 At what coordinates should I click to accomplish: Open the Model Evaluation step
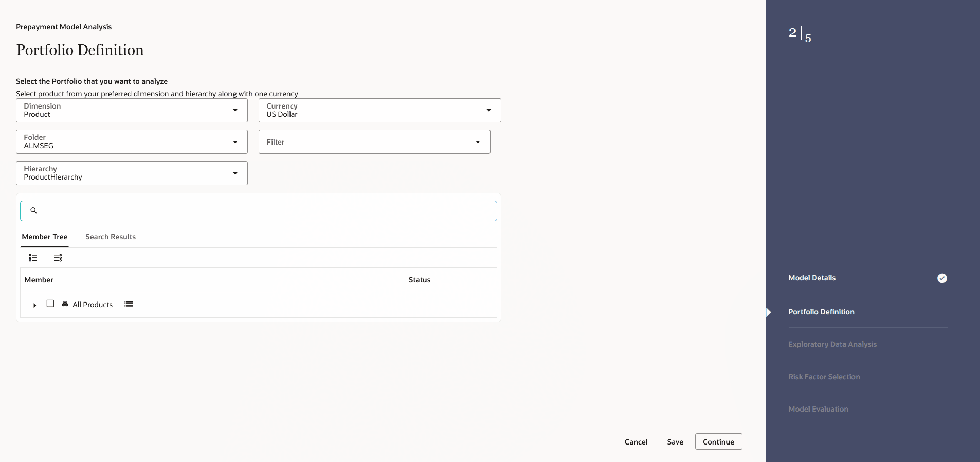[818, 409]
